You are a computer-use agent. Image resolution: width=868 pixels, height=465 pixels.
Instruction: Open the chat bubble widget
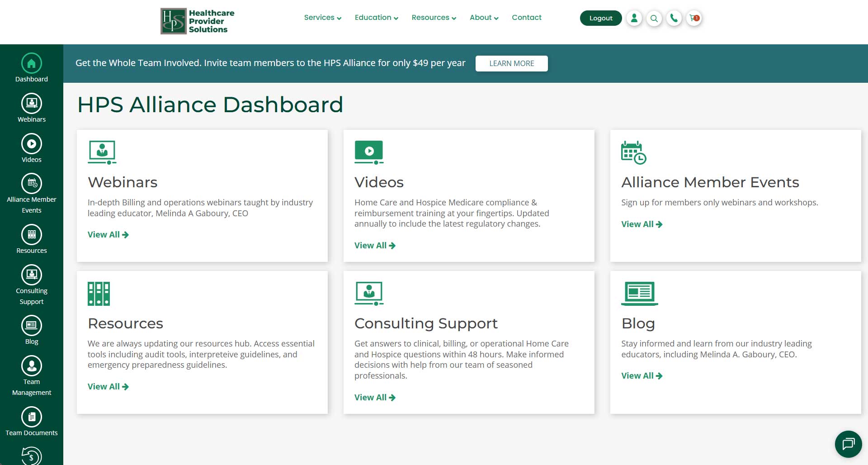(848, 444)
